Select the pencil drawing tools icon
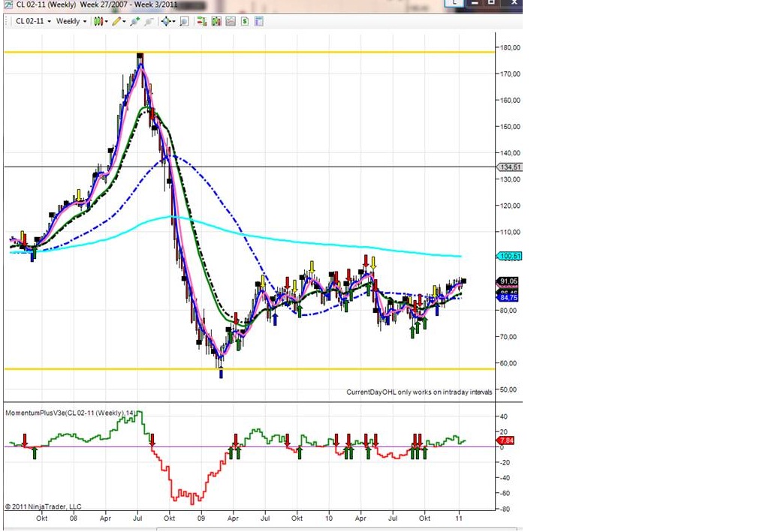The image size is (757, 532). pyautogui.click(x=116, y=21)
